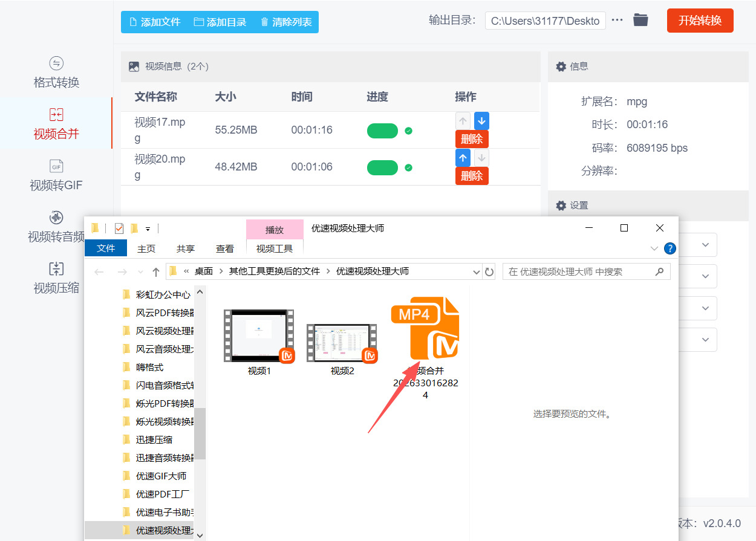Switch to 查看 ribbon tab
756x541 pixels.
click(x=225, y=248)
